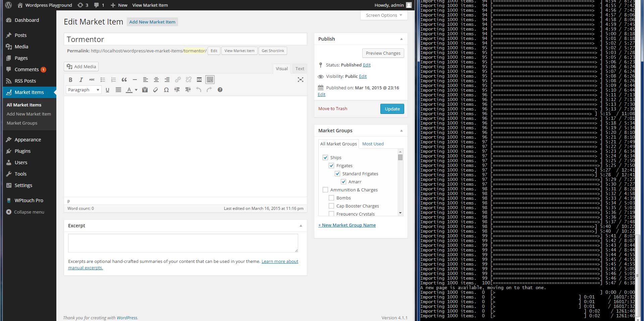Open the special character (omega) picker
The image size is (644, 321).
click(166, 90)
